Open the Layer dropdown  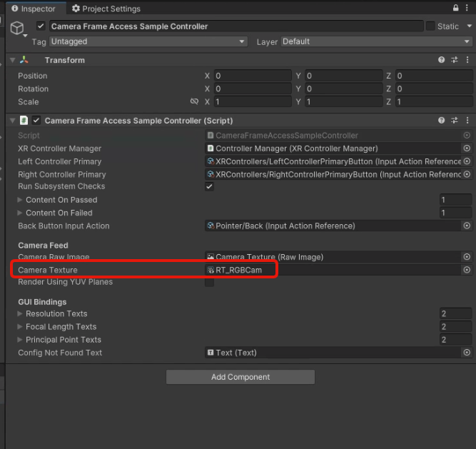coord(375,42)
